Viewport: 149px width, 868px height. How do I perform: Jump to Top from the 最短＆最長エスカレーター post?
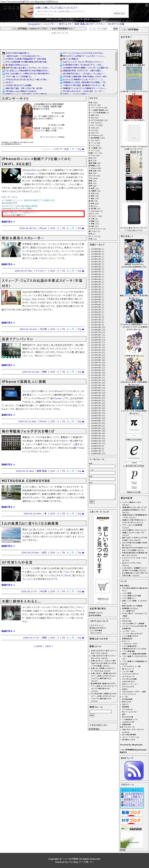(80, 271)
